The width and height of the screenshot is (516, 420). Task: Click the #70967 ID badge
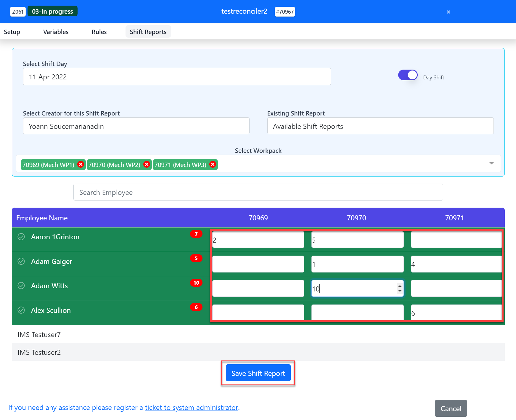(x=285, y=12)
